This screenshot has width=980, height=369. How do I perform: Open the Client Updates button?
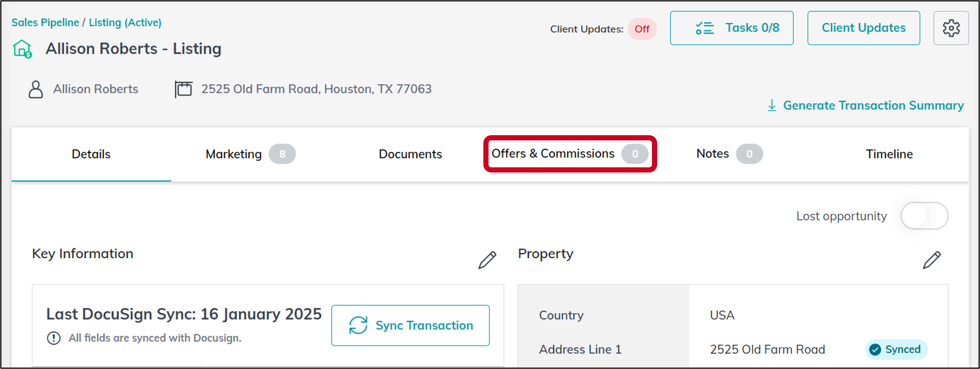[x=863, y=28]
